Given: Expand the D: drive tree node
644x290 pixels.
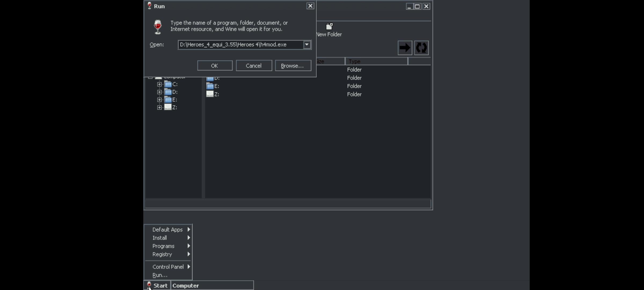Looking at the screenshot, I should click(159, 92).
